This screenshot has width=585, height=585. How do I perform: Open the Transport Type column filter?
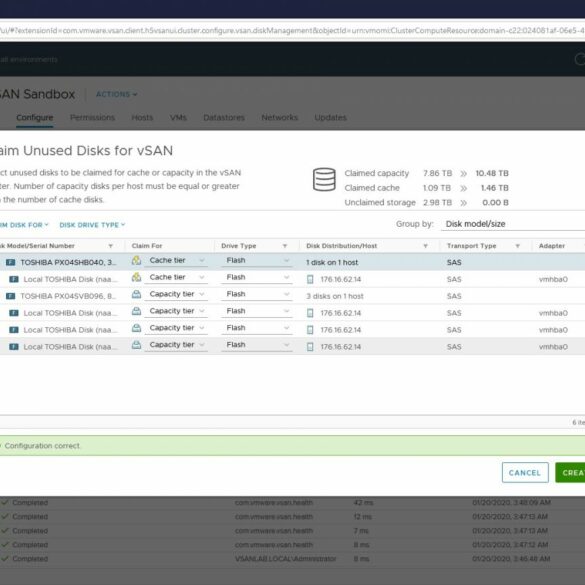tap(517, 246)
